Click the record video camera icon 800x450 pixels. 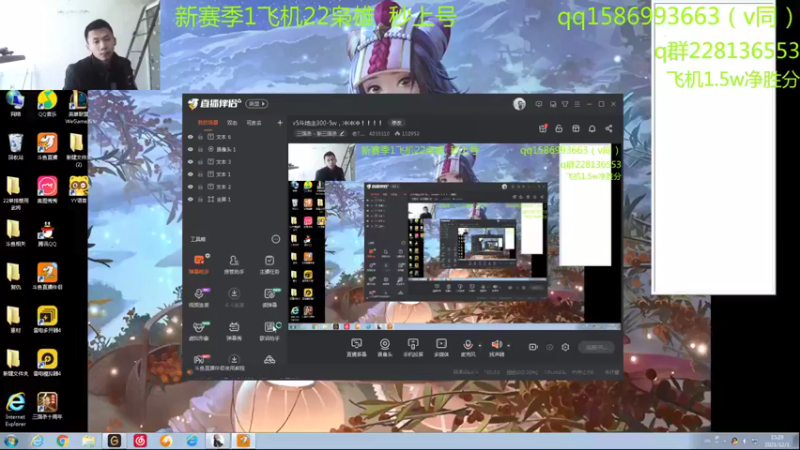pos(533,347)
